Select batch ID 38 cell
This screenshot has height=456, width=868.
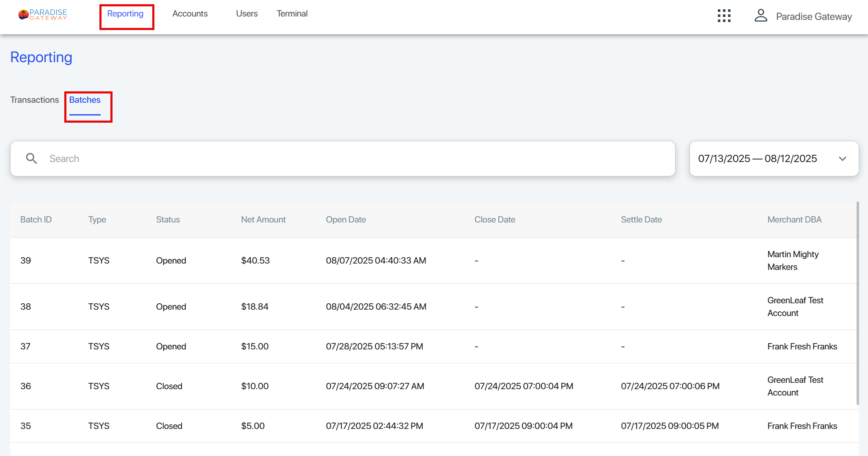click(25, 307)
